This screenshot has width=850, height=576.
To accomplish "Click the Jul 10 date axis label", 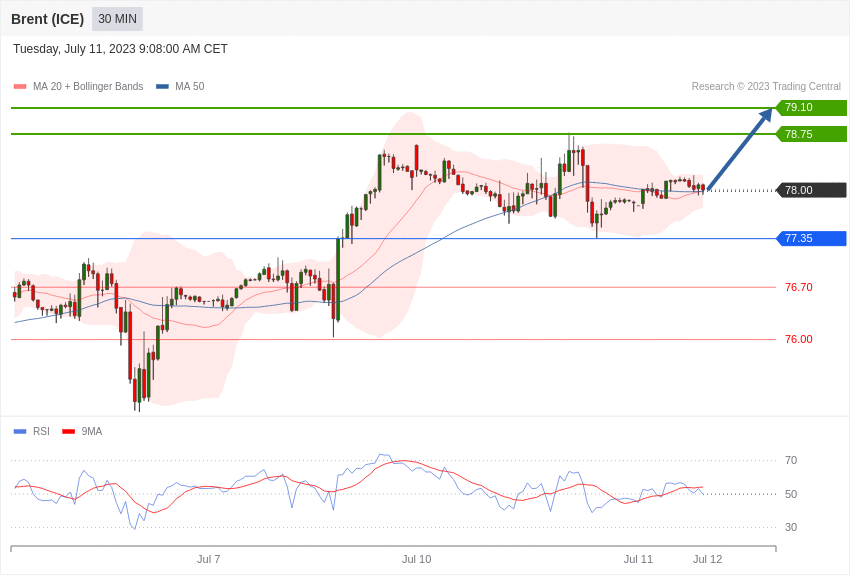I will [416, 559].
